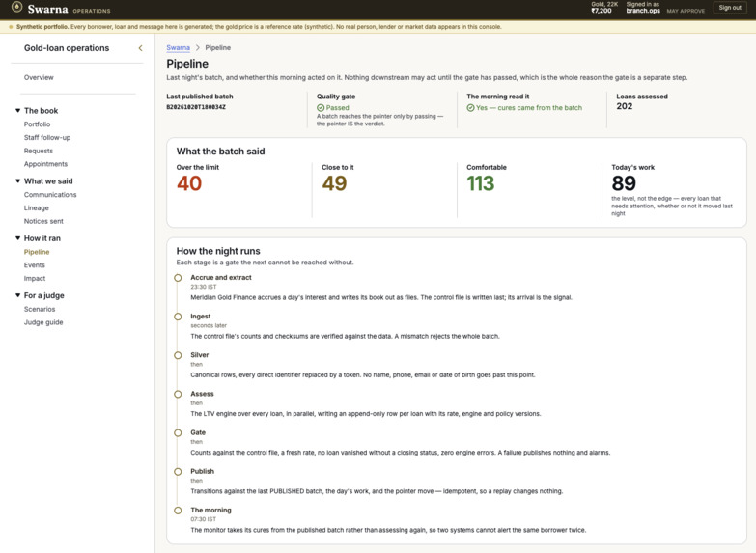Open Impact in the sidebar

pyautogui.click(x=35, y=279)
